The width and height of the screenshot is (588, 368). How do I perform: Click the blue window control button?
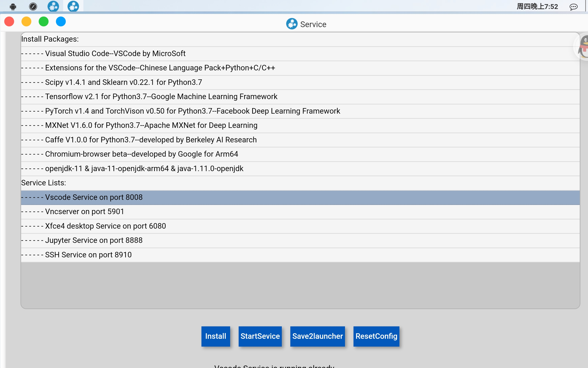pyautogui.click(x=61, y=22)
